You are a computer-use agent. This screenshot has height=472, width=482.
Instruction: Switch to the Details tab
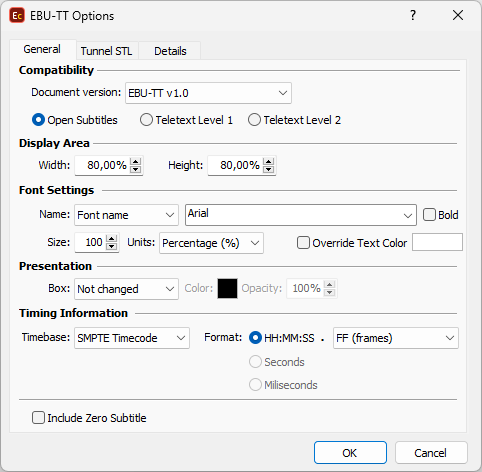pyautogui.click(x=170, y=51)
